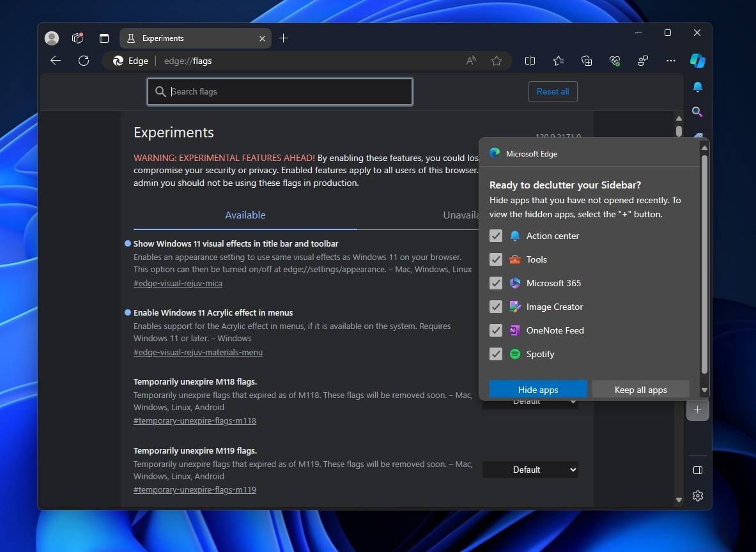
Task: Open the edge-visual-rejuv-mica flag link
Action: 178,283
